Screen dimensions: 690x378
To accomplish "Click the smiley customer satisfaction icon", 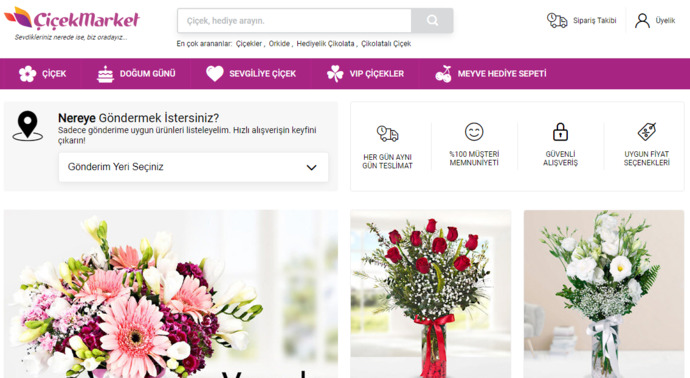I will tap(474, 132).
